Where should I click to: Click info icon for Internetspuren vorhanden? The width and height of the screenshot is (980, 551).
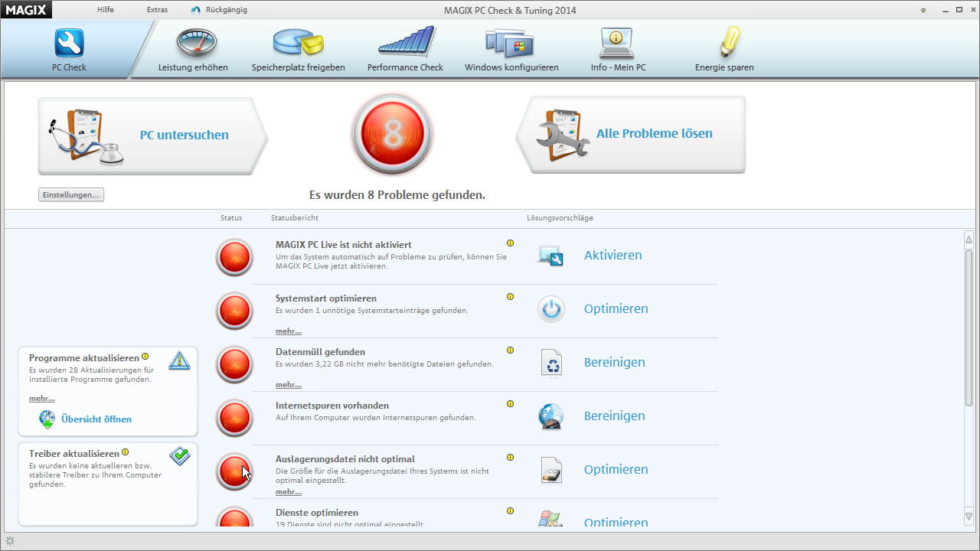510,404
